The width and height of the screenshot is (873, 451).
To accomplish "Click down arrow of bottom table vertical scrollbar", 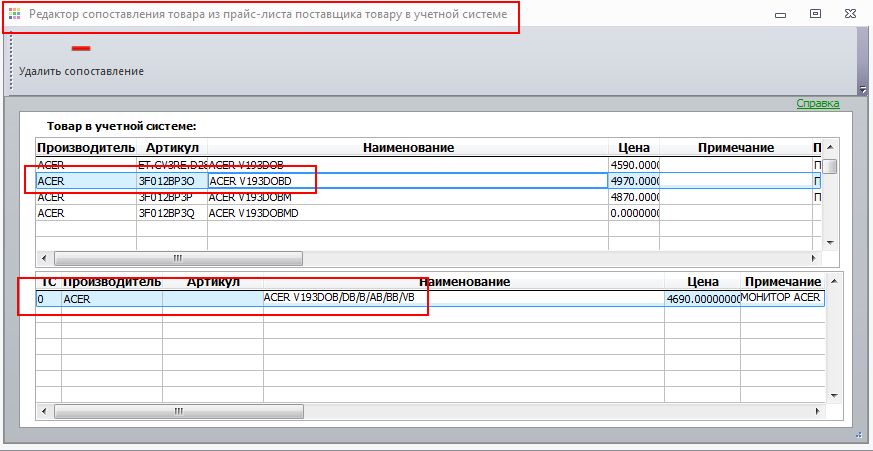I will [x=834, y=396].
